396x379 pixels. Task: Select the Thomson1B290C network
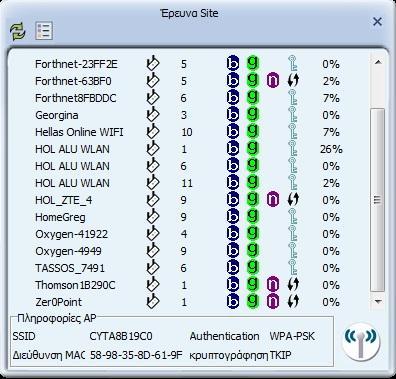[x=75, y=285]
